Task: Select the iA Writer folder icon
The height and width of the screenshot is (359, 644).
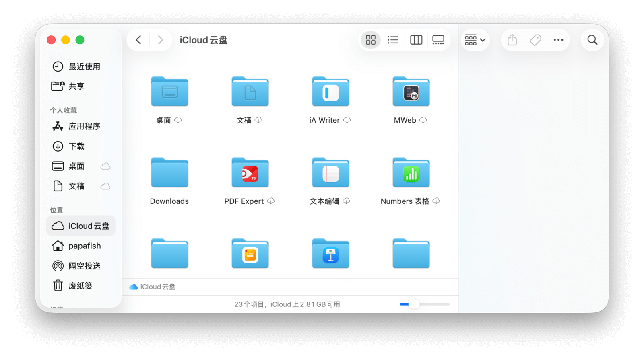Action: (330, 92)
